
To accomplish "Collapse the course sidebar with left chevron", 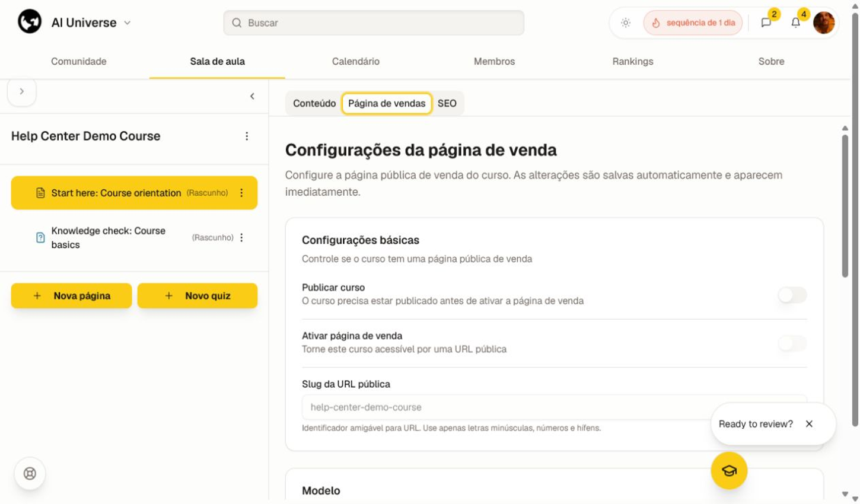I will [x=252, y=96].
